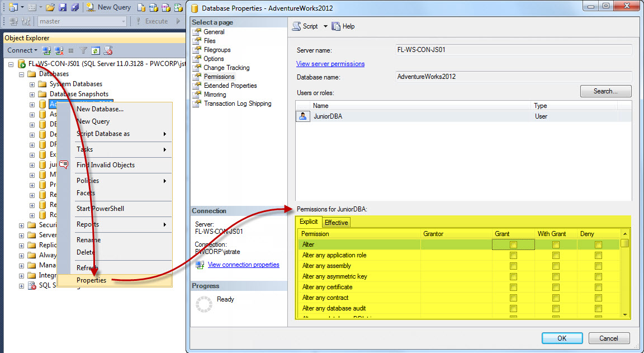Choose Properties from the context menu
The image size is (644, 353).
click(91, 280)
